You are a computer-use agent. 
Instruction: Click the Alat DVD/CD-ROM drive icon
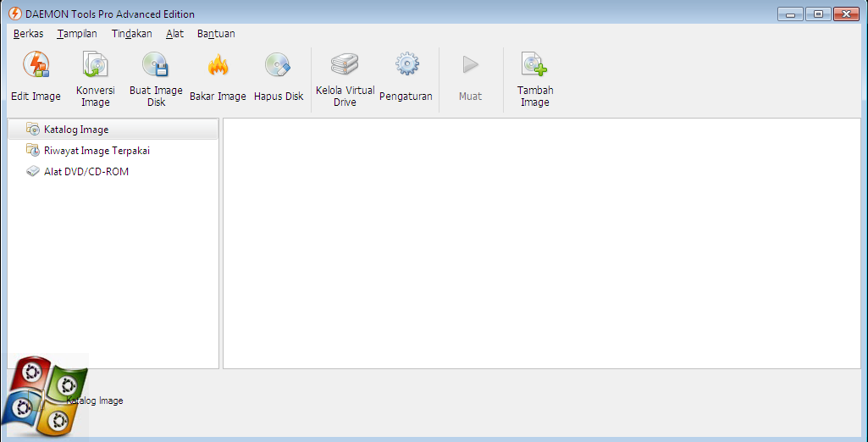(33, 172)
